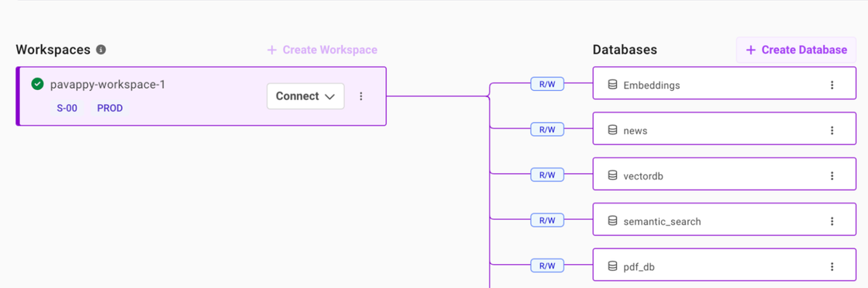The image size is (868, 288).
Task: Click the Create Workspace link
Action: (x=322, y=50)
